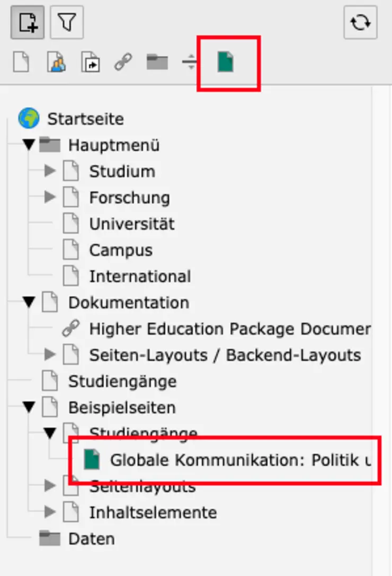392x576 pixels.
Task: Expand the Studium page node
Action: pos(50,171)
